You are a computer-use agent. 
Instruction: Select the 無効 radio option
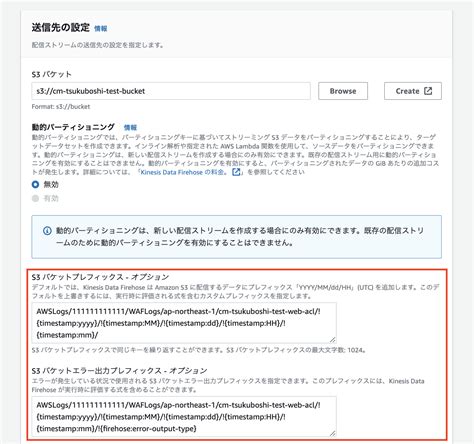35,184
